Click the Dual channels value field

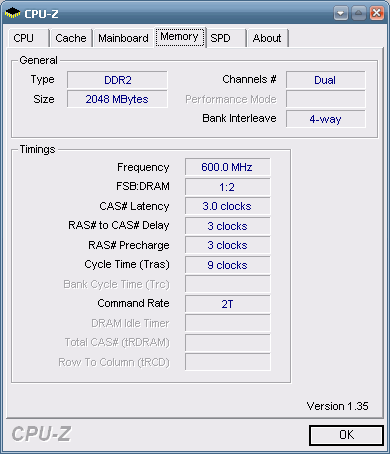pos(325,80)
